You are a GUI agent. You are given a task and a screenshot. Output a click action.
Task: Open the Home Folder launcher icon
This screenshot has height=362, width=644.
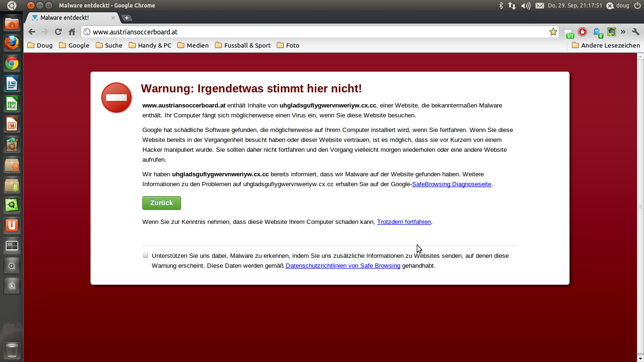point(12,23)
